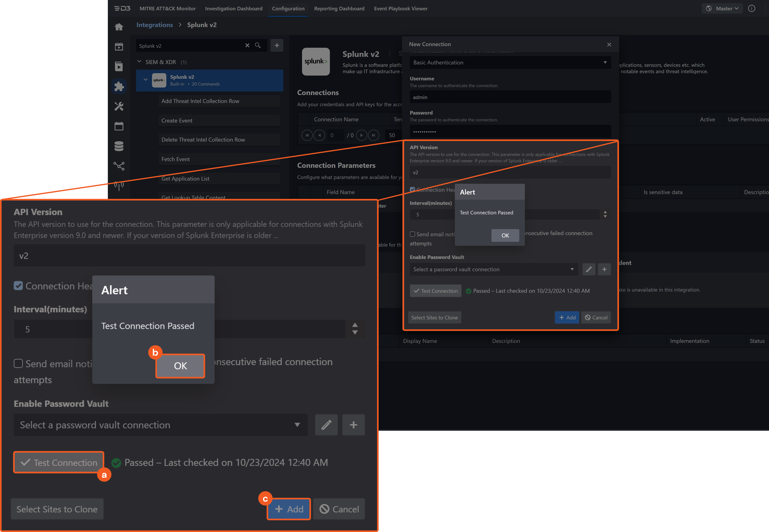This screenshot has height=532, width=769.
Task: Click the tools wrench sidebar icon
Action: [119, 106]
